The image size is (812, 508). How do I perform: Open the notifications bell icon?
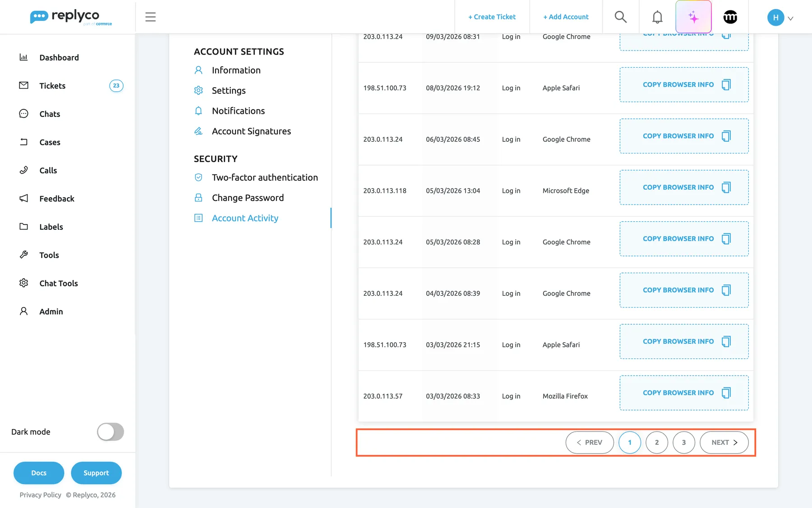(x=657, y=17)
